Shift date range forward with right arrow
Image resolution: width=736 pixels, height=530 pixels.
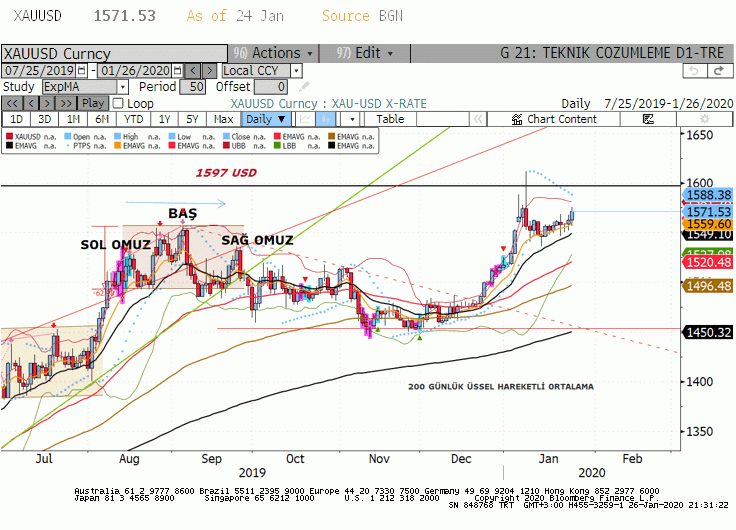pyautogui.click(x=209, y=71)
